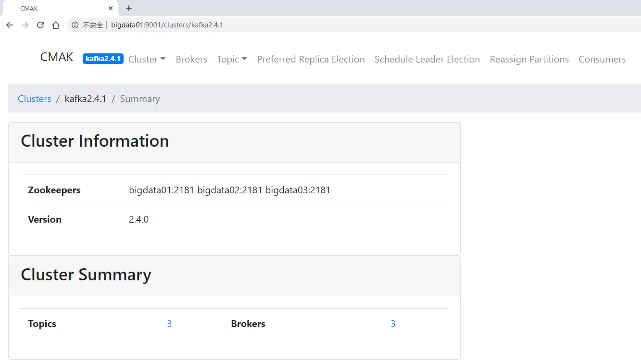Click the browser forward arrow
Image resolution: width=641 pixels, height=364 pixels.
point(25,25)
